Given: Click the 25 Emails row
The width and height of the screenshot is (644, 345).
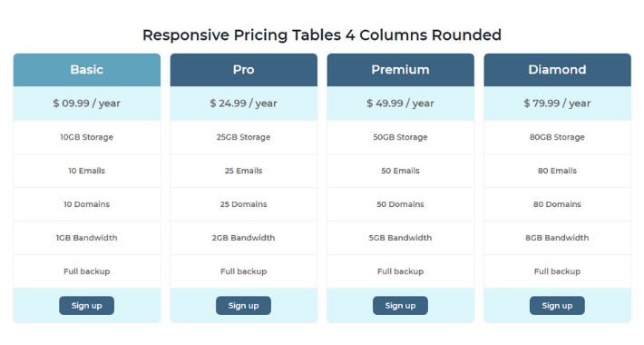Looking at the screenshot, I should [244, 171].
